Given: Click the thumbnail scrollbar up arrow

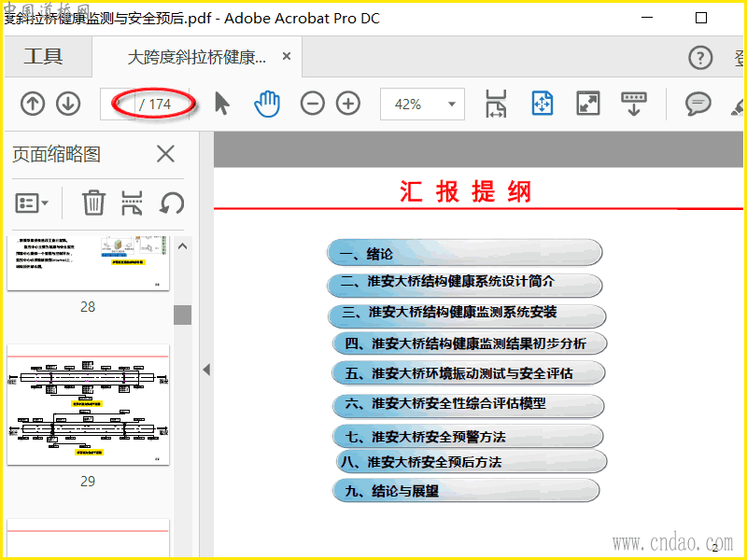Looking at the screenshot, I should click(x=182, y=246).
